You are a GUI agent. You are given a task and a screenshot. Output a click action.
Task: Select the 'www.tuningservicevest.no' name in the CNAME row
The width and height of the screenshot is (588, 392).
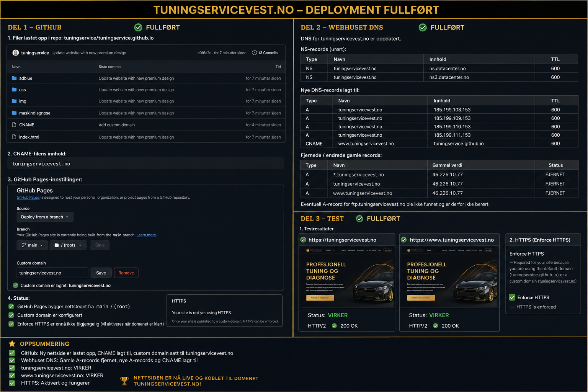pyautogui.click(x=366, y=144)
